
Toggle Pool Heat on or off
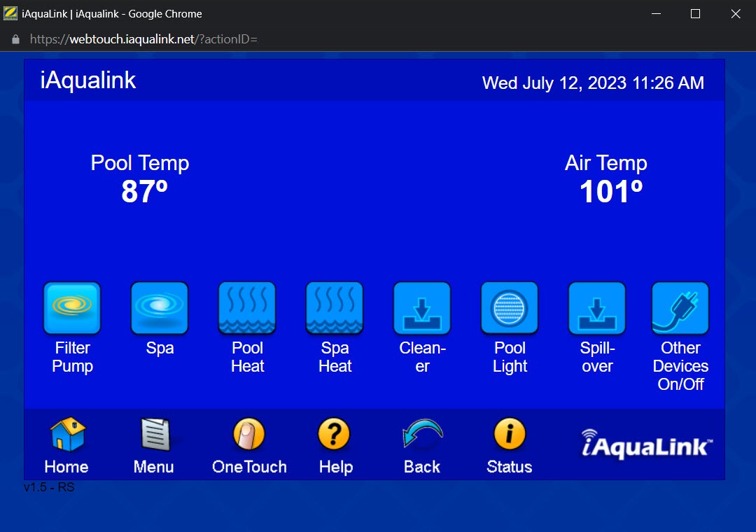(247, 308)
